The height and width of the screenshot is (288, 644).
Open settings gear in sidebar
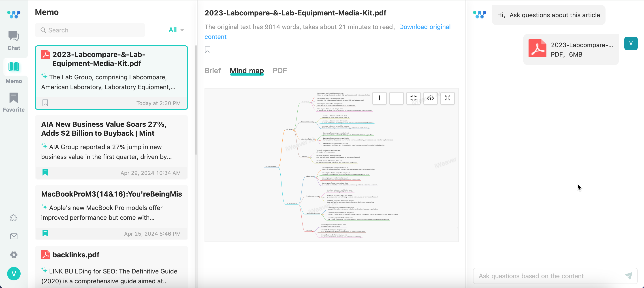(14, 255)
